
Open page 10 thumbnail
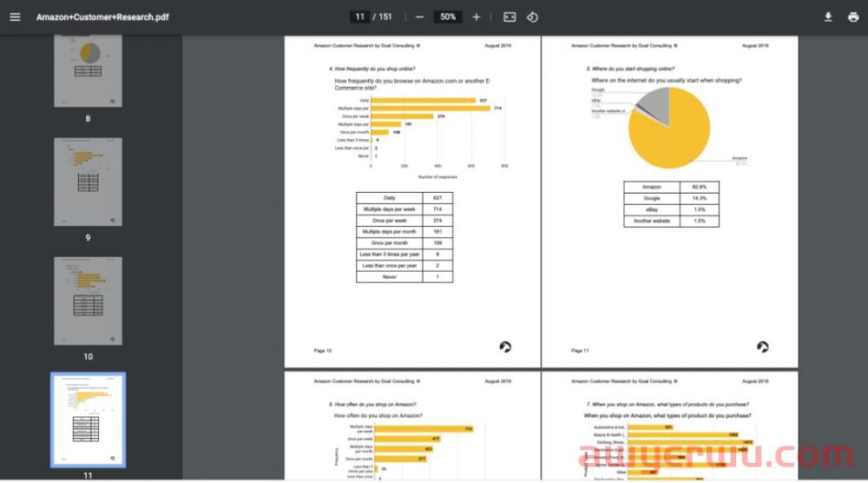click(x=88, y=301)
